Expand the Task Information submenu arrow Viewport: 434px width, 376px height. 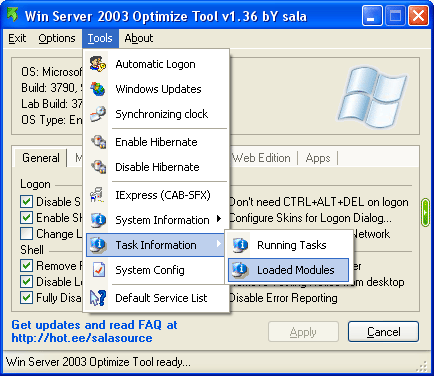pyautogui.click(x=219, y=244)
